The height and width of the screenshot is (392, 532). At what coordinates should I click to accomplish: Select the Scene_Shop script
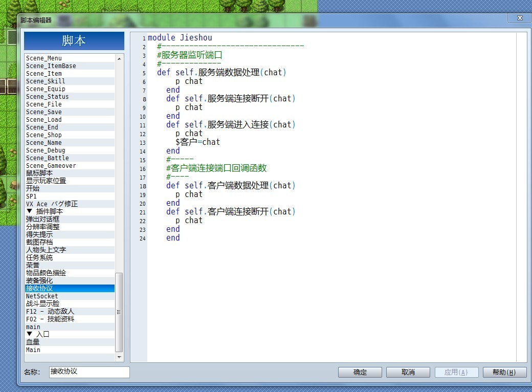click(x=70, y=135)
